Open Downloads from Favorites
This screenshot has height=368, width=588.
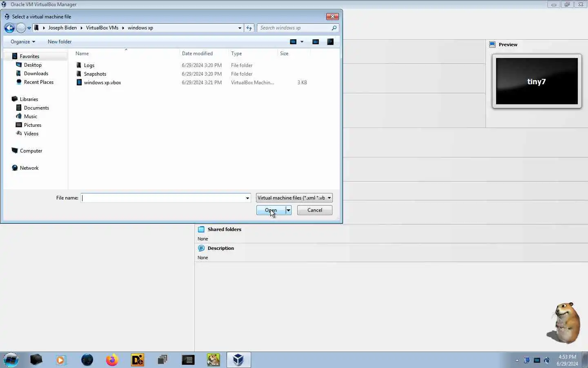(x=36, y=74)
